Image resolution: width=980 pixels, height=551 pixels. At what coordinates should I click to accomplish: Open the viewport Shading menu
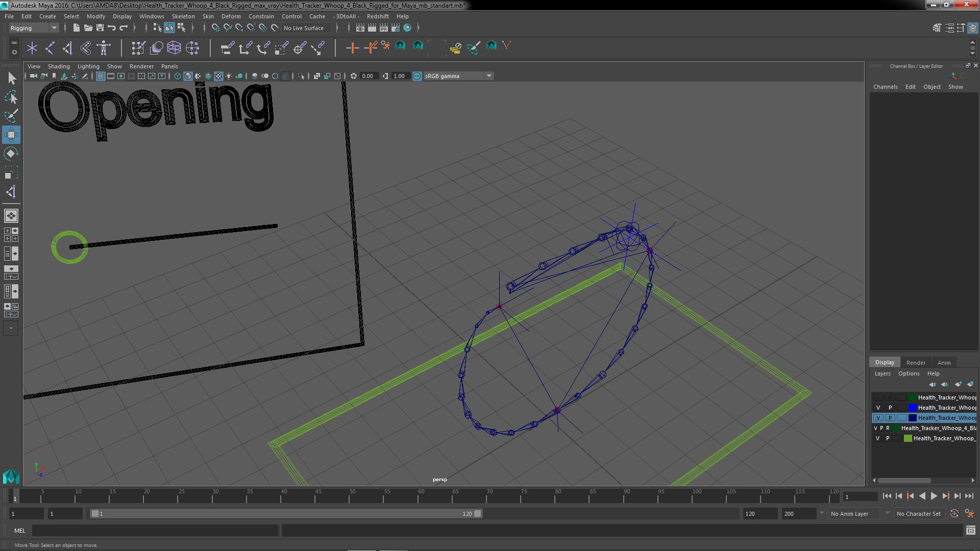(59, 66)
